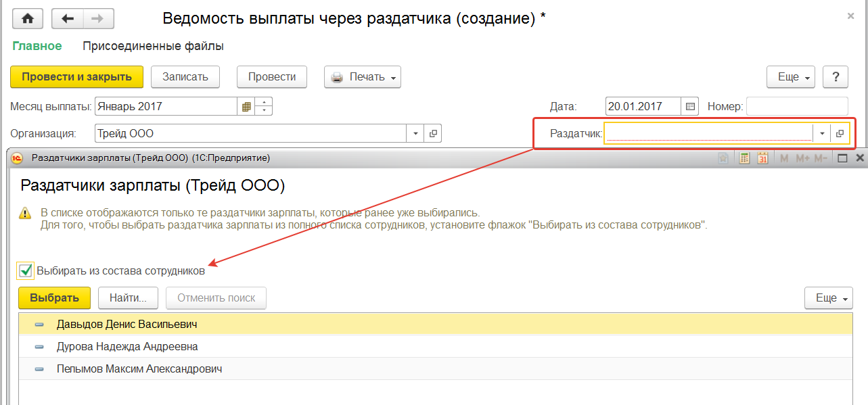Click open-form icon beside Раздатчик field

tap(840, 133)
